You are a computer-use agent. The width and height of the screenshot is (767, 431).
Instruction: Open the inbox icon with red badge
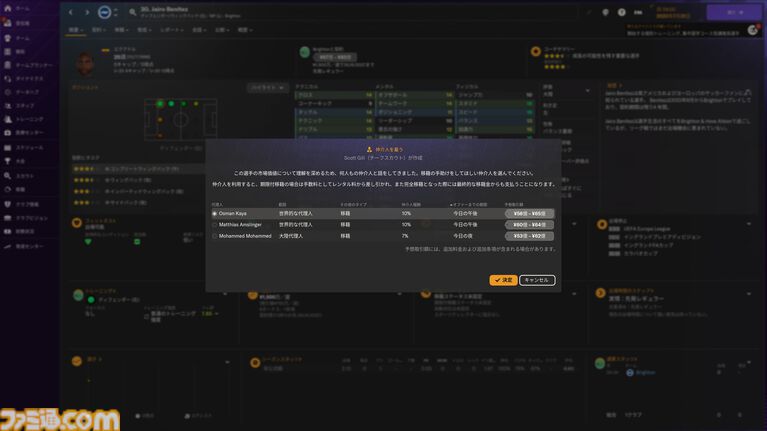(7, 23)
